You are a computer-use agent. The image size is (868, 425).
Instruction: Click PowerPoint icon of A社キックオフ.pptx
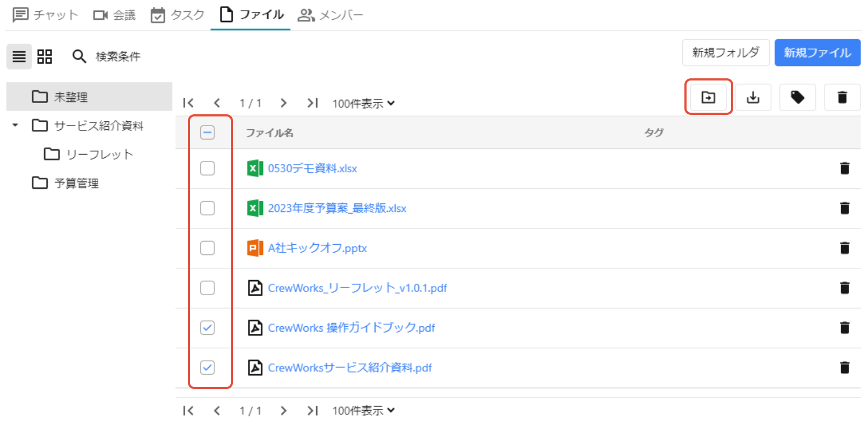[255, 248]
